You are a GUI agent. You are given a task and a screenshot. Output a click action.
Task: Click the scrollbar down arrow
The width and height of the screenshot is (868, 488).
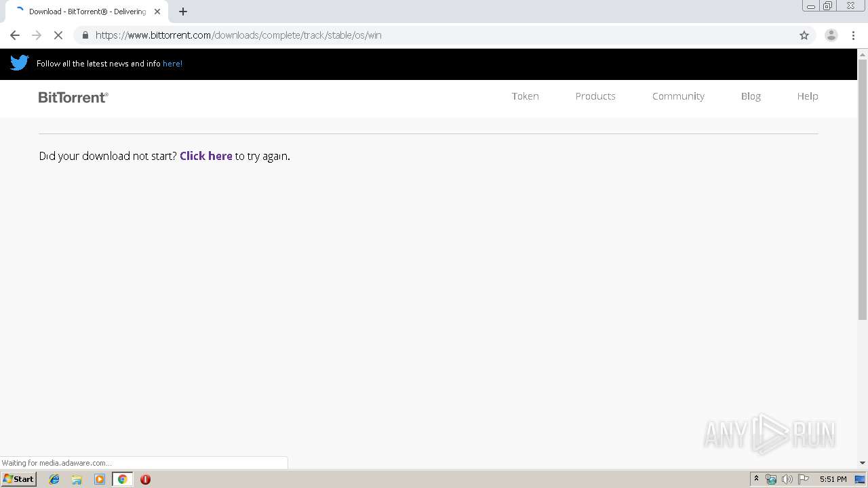pos(863,463)
